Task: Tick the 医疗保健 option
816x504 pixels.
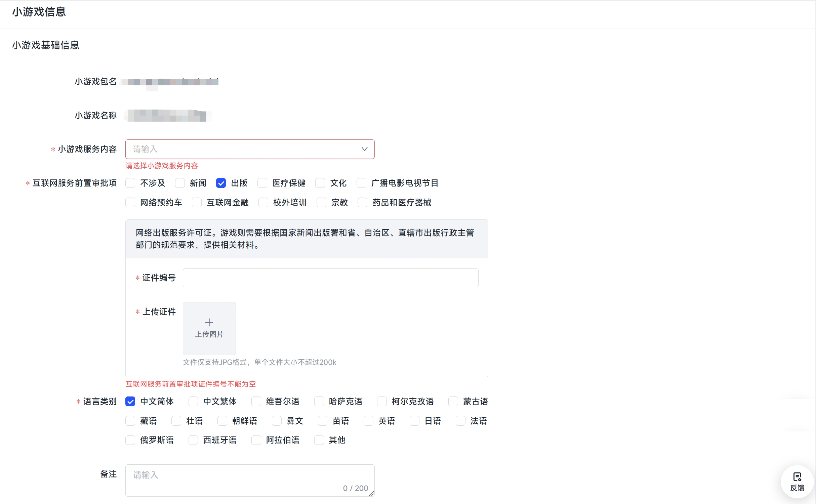Action: coord(262,183)
